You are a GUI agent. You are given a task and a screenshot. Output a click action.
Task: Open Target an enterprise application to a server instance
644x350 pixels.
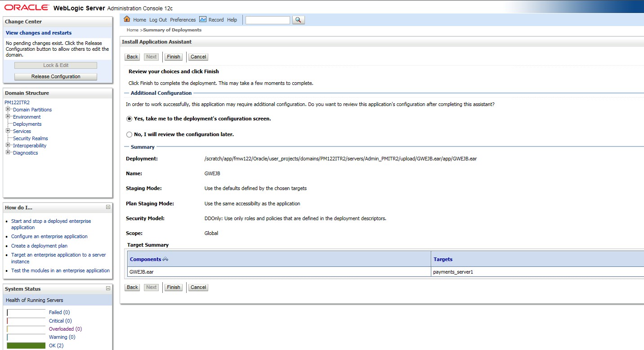point(58,258)
